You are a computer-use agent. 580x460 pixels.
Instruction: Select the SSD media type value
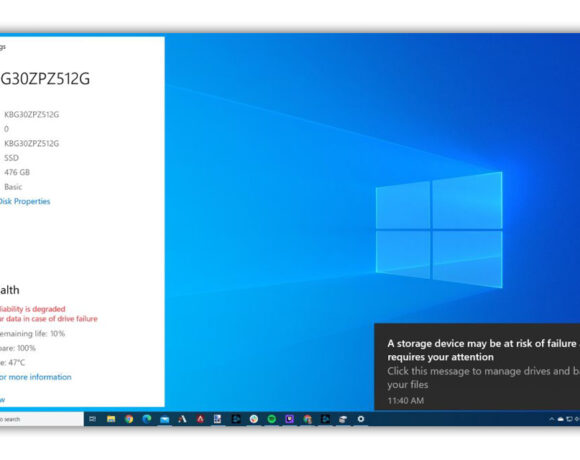pyautogui.click(x=11, y=158)
